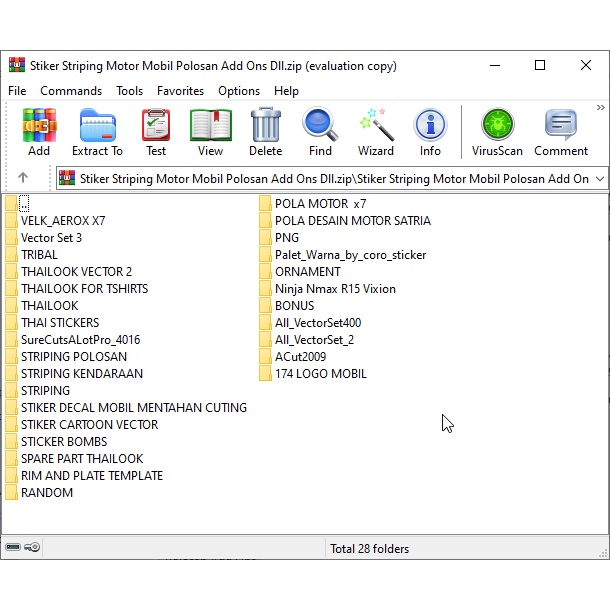This screenshot has height=610, width=610.
Task: Click the Extract To toolbar icon
Action: 97,132
